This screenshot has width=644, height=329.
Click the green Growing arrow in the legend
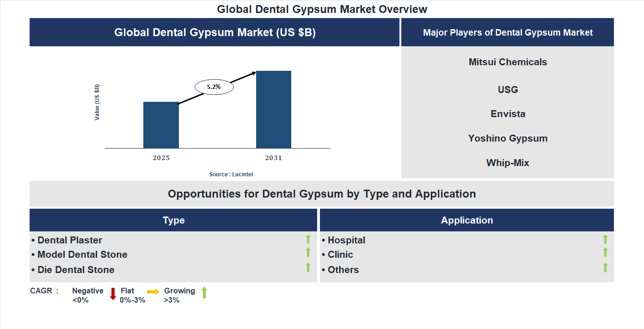click(204, 294)
